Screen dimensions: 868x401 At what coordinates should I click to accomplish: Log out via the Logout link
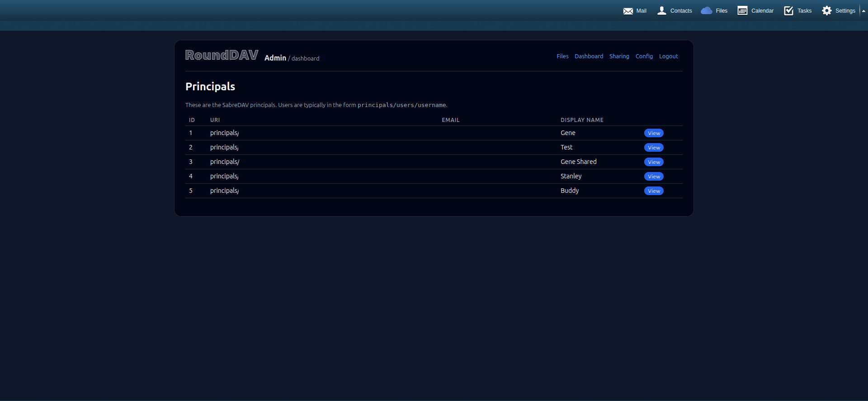(x=668, y=56)
